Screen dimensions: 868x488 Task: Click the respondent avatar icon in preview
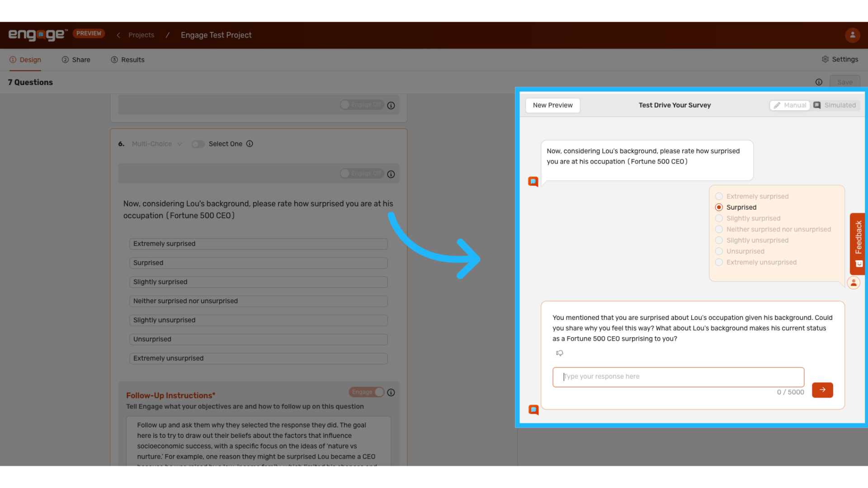tap(853, 283)
